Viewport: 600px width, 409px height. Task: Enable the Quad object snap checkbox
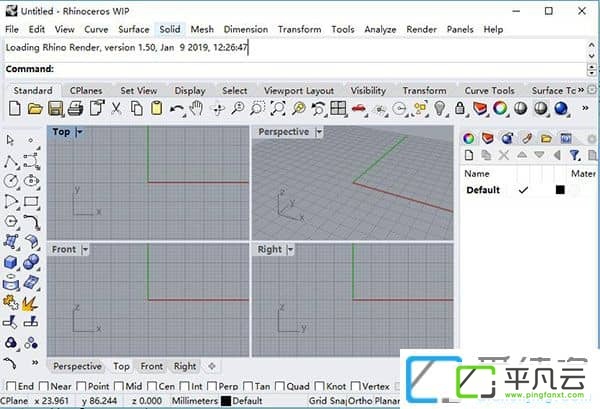pos(280,386)
